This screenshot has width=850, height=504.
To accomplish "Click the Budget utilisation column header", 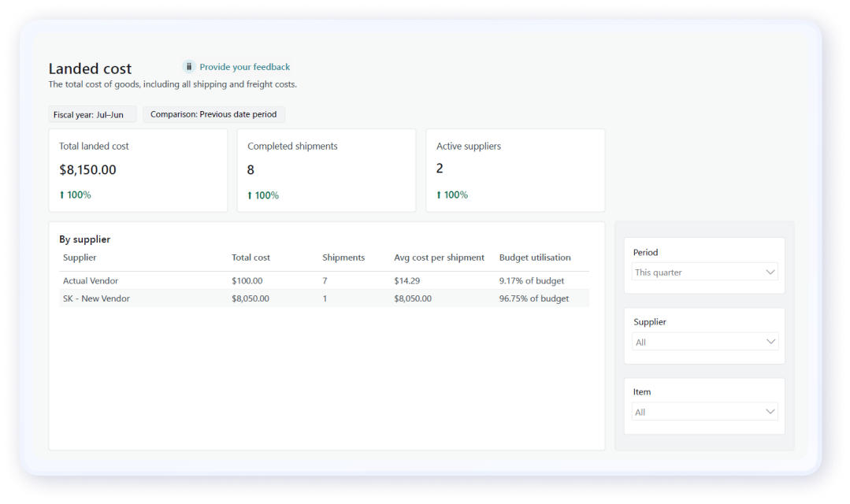I will 535,258.
